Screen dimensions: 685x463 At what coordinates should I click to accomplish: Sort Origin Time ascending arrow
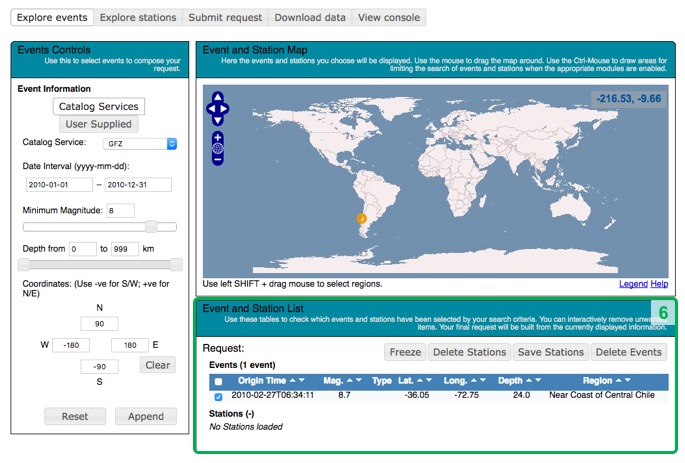[x=292, y=380]
